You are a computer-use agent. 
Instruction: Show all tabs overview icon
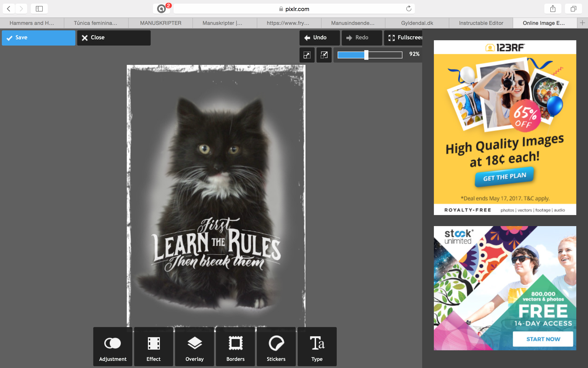pyautogui.click(x=574, y=9)
